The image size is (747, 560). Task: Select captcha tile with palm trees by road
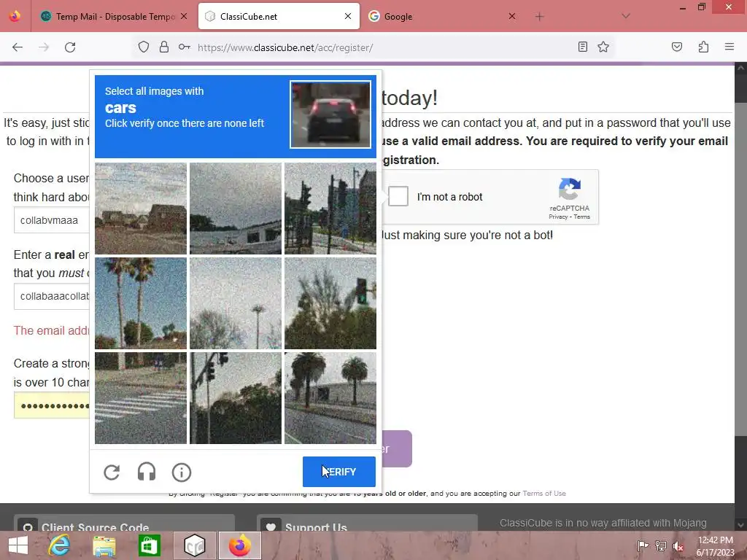(x=330, y=398)
